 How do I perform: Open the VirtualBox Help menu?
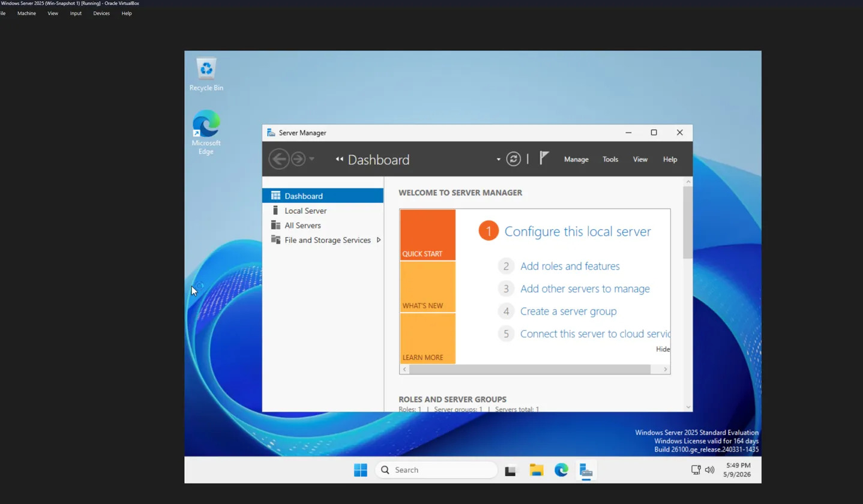point(127,13)
